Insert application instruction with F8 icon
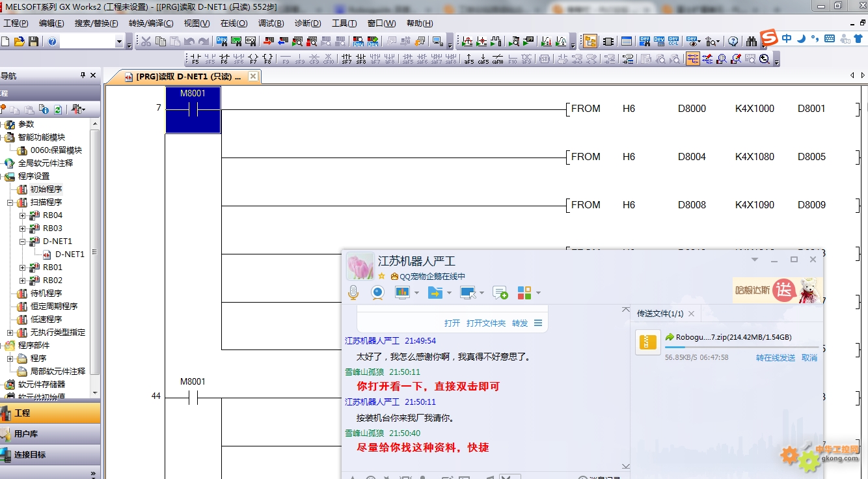Screen dimensions: 868x479 [x=267, y=59]
